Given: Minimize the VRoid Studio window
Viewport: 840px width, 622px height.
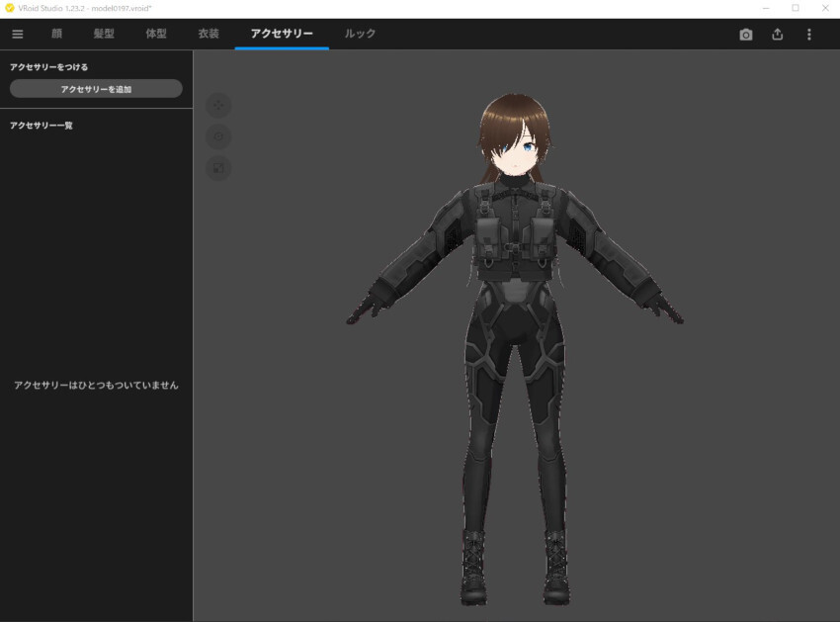Looking at the screenshot, I should coord(764,8).
